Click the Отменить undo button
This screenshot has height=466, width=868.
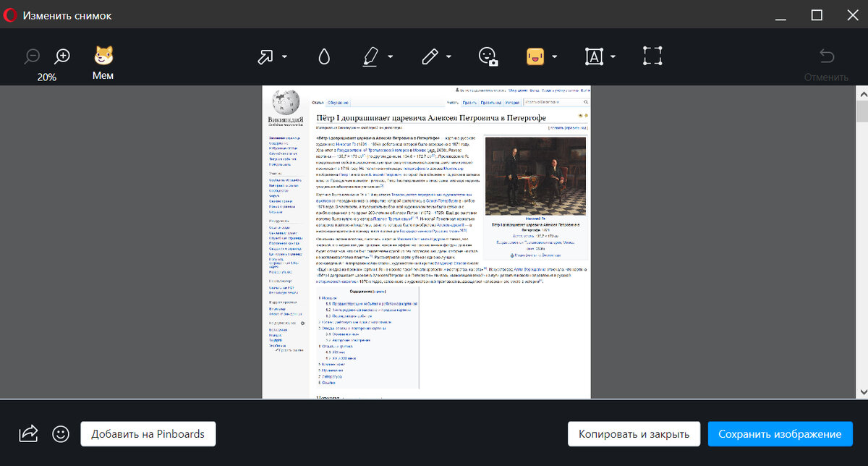coord(826,63)
